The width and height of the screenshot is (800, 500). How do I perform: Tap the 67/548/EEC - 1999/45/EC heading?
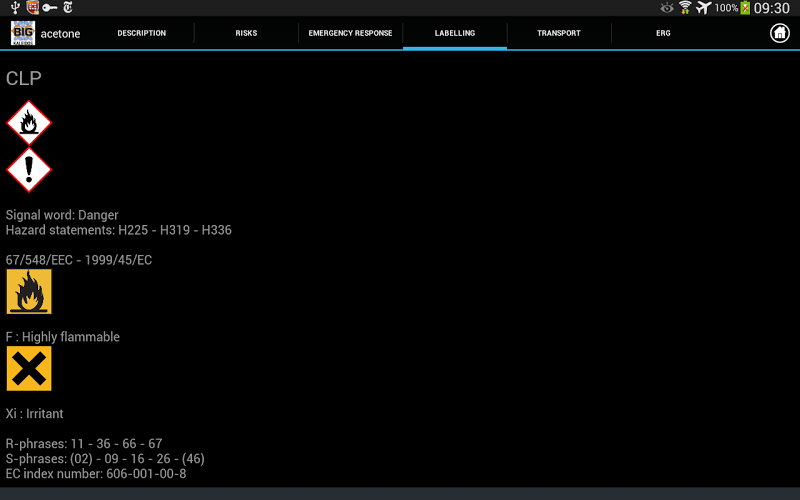[79, 260]
